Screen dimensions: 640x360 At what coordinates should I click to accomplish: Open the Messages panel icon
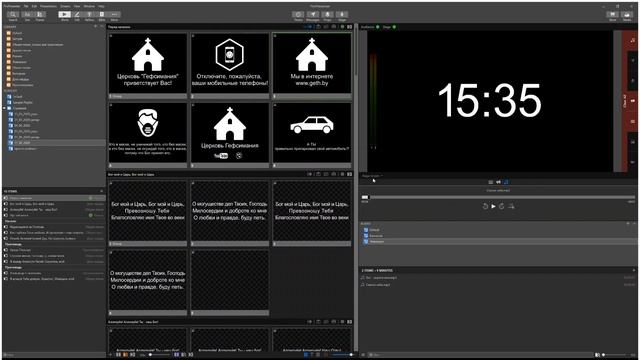tap(313, 16)
